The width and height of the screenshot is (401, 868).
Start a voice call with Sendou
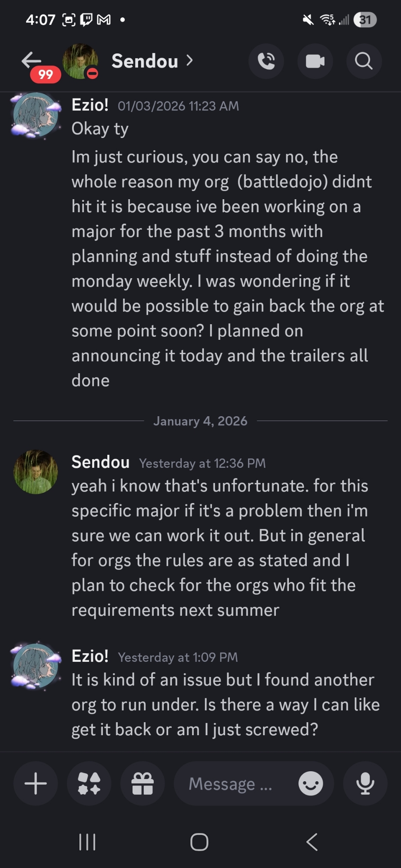[266, 61]
